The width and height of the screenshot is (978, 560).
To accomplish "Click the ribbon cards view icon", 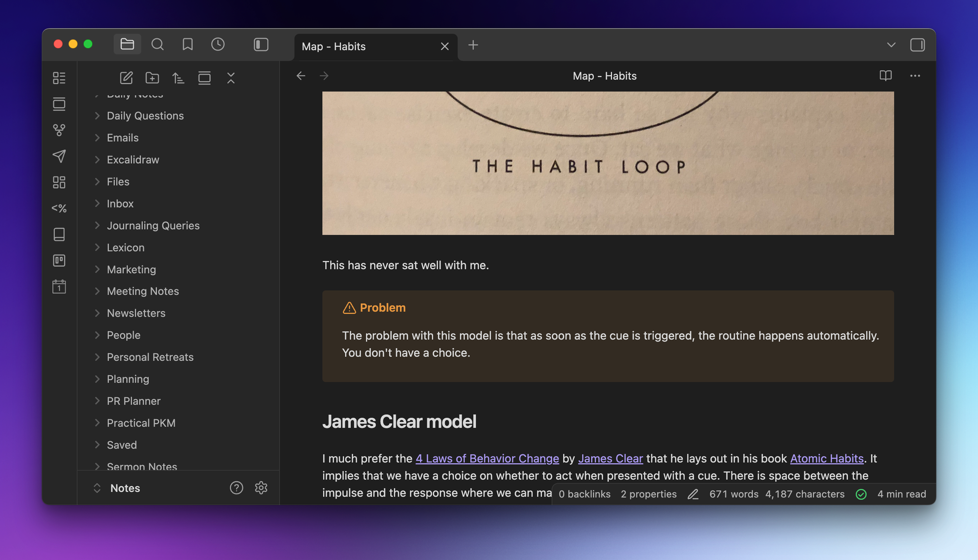I will pyautogui.click(x=59, y=104).
